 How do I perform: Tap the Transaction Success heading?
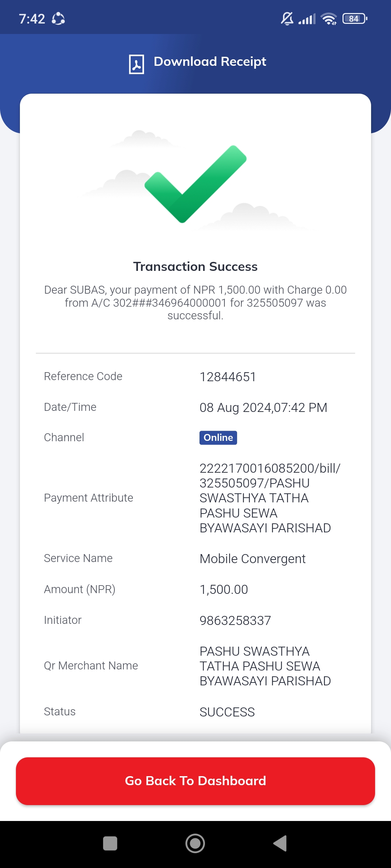pos(195,267)
